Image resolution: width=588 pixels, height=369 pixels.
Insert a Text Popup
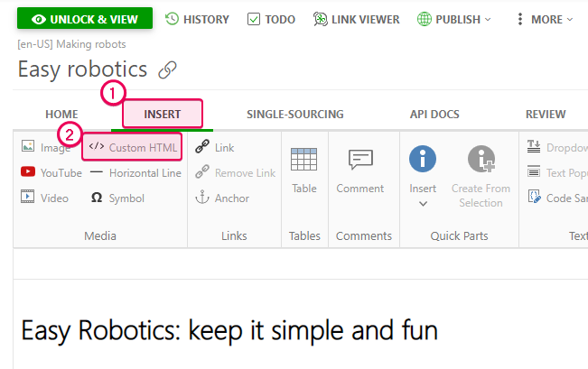tap(557, 172)
